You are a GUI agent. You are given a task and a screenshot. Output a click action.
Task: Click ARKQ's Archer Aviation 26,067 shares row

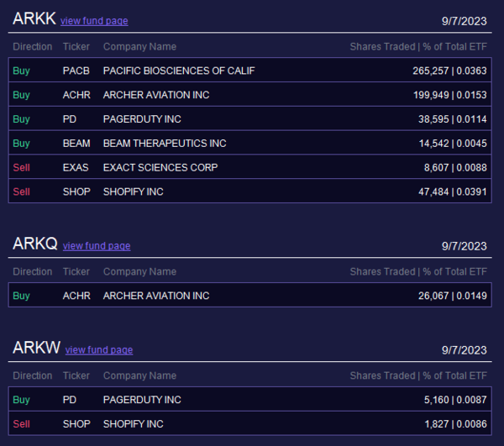(249, 296)
